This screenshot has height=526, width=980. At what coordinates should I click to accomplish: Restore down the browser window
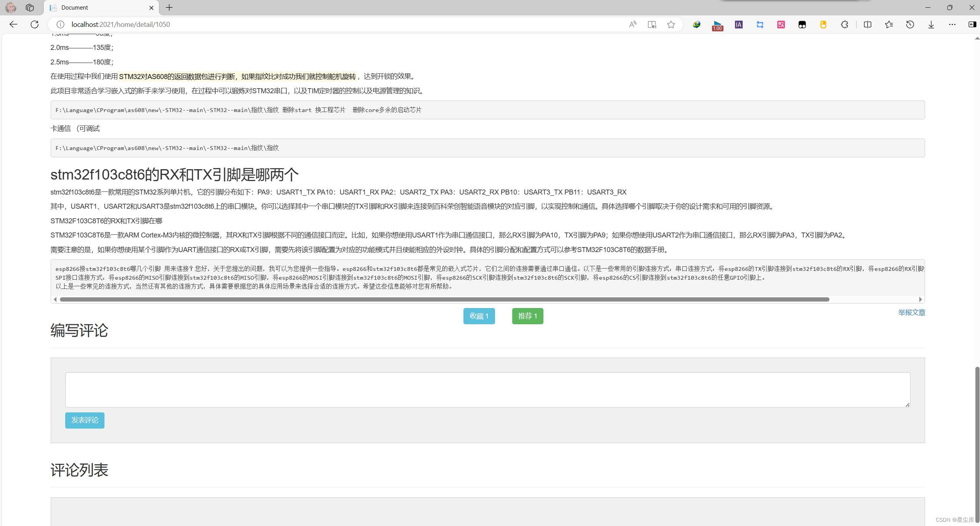pos(950,7)
